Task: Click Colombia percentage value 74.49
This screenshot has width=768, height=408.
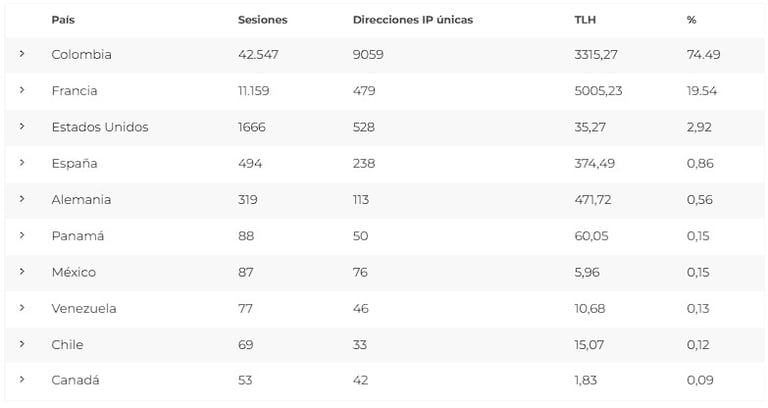Action: point(704,55)
